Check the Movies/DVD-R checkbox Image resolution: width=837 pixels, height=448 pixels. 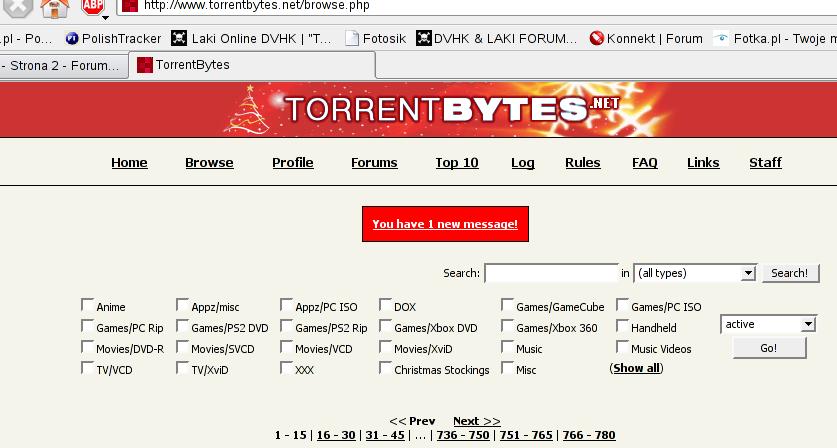click(x=87, y=347)
